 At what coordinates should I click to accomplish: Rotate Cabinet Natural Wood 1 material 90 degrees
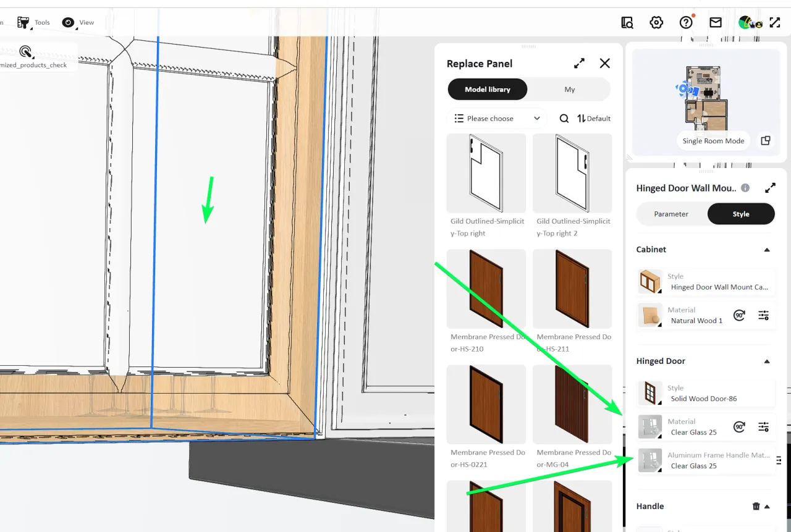click(x=739, y=315)
